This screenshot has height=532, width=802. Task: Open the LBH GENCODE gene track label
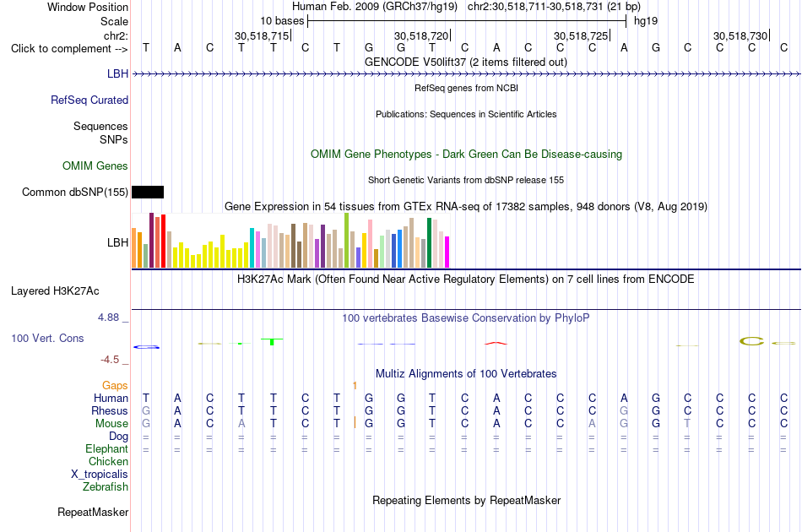pyautogui.click(x=117, y=73)
